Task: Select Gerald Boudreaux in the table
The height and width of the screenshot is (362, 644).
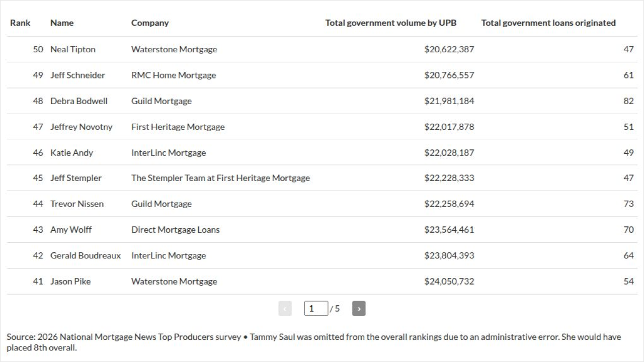Action: point(86,255)
